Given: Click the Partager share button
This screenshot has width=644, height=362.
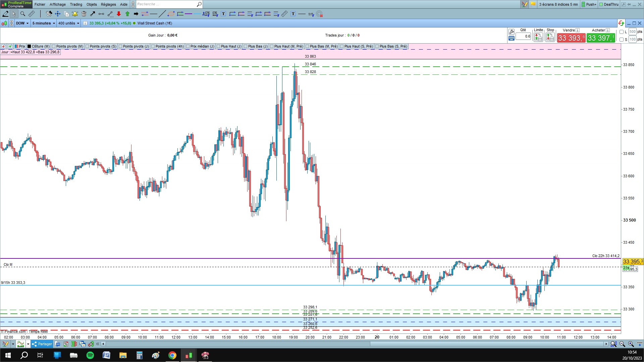Looking at the screenshot, I should pyautogui.click(x=42, y=344).
